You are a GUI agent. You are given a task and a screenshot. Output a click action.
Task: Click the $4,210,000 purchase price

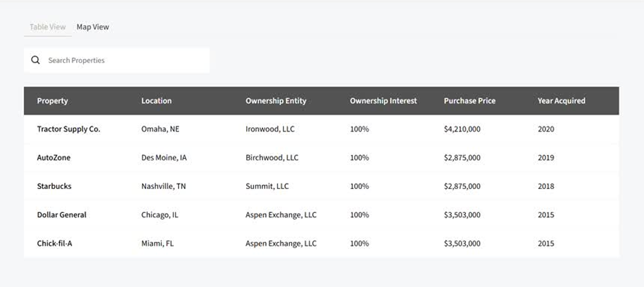(x=462, y=129)
